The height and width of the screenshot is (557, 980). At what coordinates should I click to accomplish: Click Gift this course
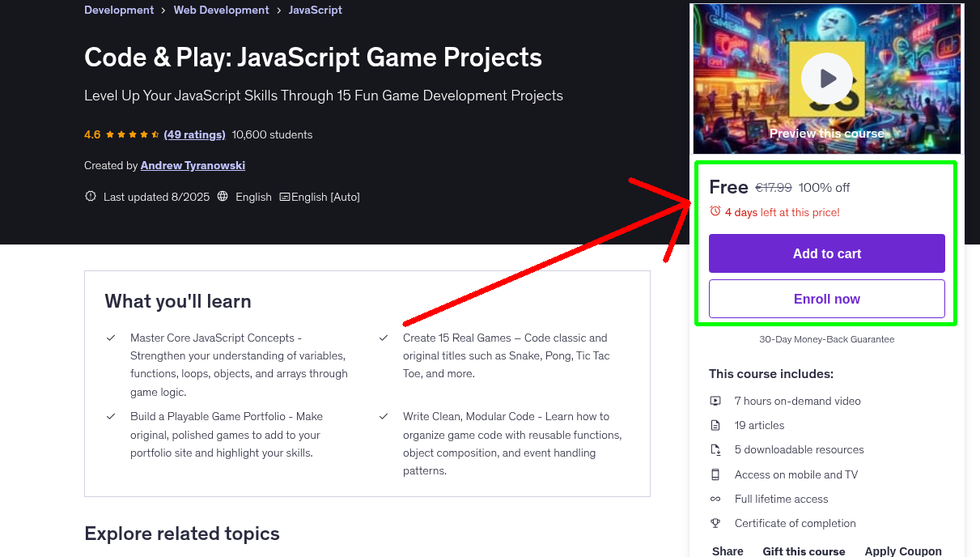[x=804, y=551]
